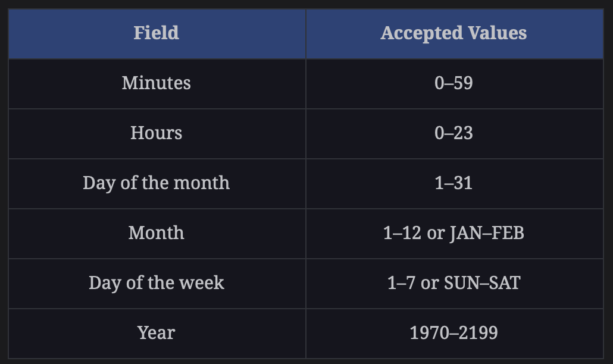Select the Month field cell
Screen dimensions: 613x364
[x=157, y=234]
